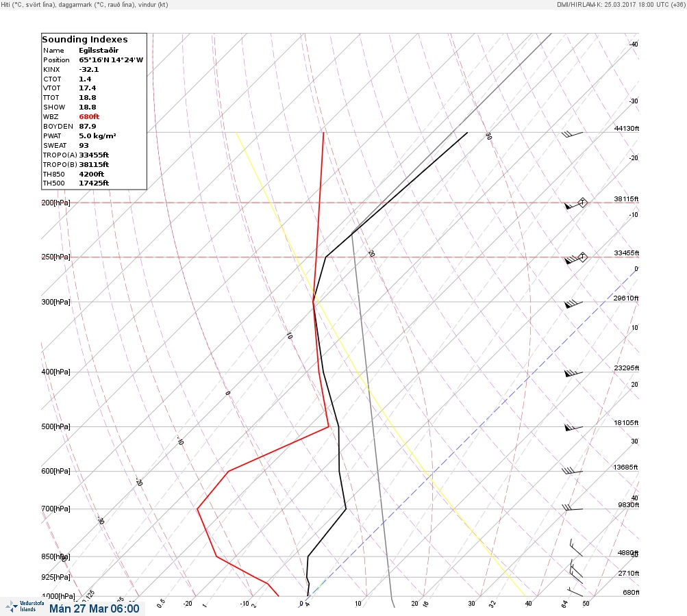Image resolution: width=687 pixels, height=616 pixels.
Task: Click the 600[hPa] pressure label
Action: click(x=55, y=471)
